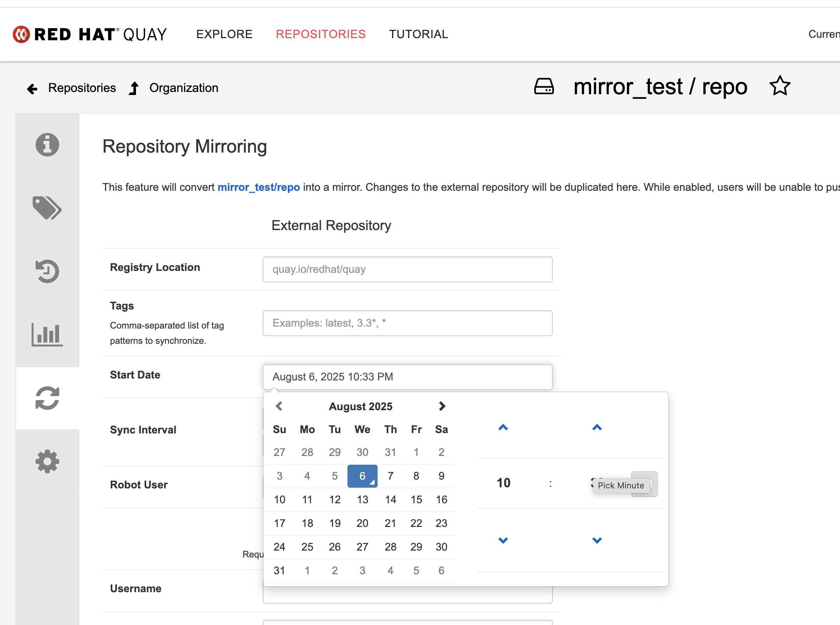This screenshot has height=625, width=840.
Task: Increment the hour with up chevron
Action: click(503, 427)
